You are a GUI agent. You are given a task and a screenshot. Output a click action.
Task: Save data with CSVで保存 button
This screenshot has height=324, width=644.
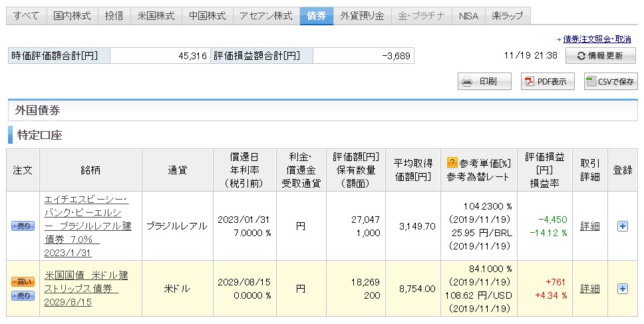(x=611, y=81)
